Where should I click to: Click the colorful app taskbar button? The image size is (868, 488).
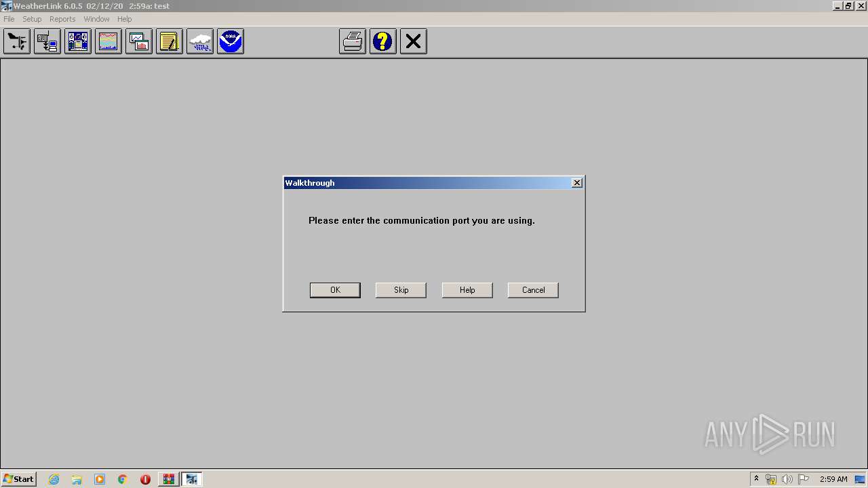pyautogui.click(x=168, y=479)
